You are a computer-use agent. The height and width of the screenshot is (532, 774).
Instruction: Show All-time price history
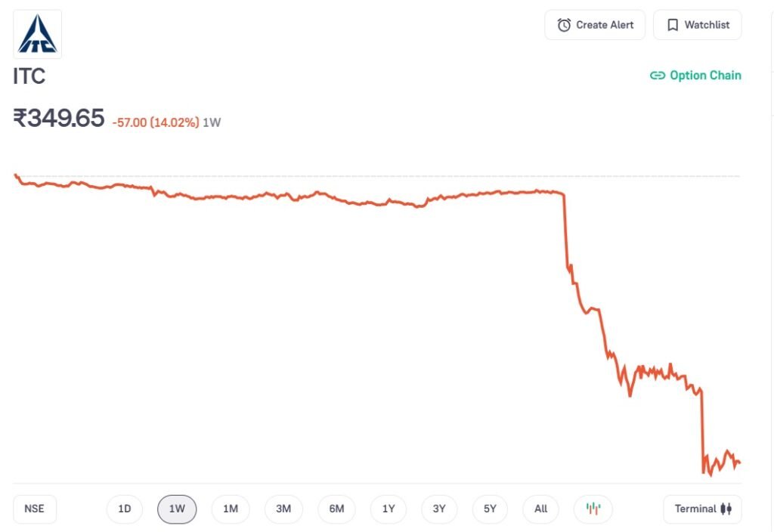point(540,509)
